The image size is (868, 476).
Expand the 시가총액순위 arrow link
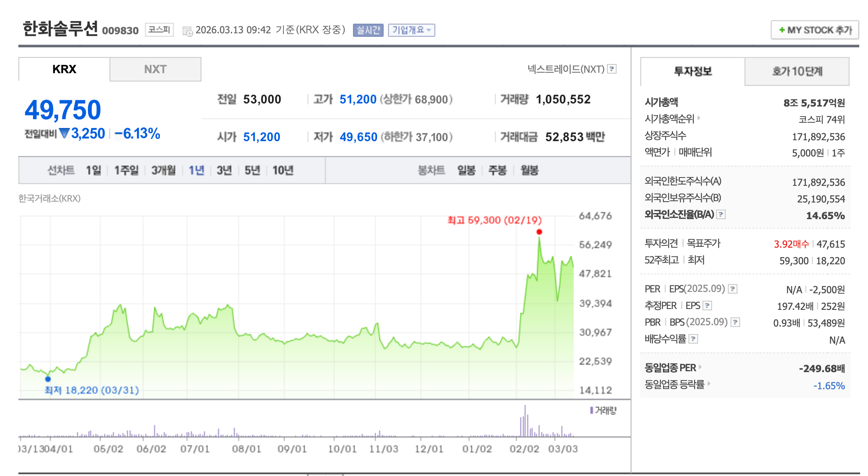(x=699, y=118)
